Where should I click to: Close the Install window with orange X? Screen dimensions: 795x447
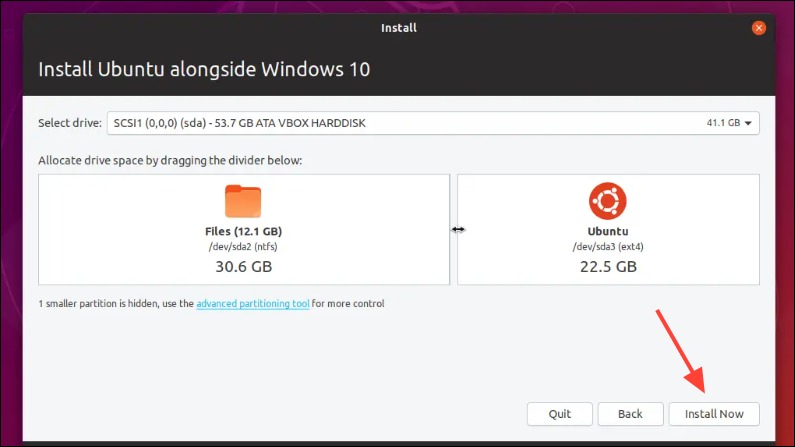click(x=758, y=28)
